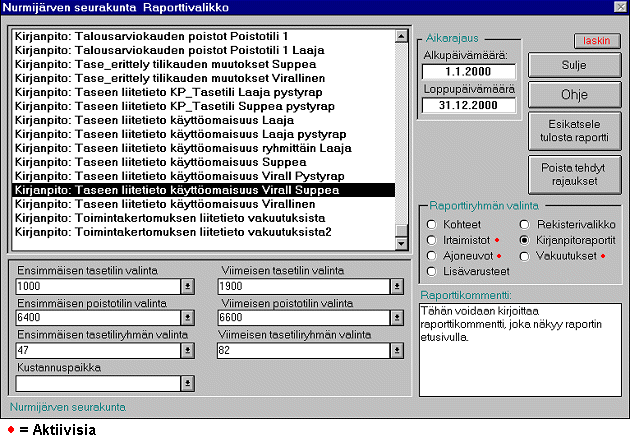Screen dimensions: 630x440
Task: Select the Lisävarusteet radio button
Action: pyautogui.click(x=431, y=271)
